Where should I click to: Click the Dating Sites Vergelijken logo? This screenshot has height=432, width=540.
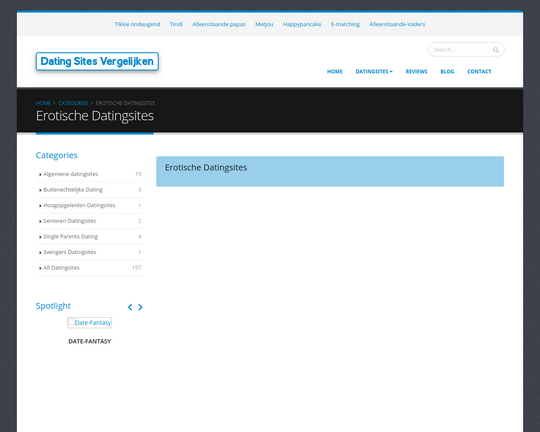97,61
